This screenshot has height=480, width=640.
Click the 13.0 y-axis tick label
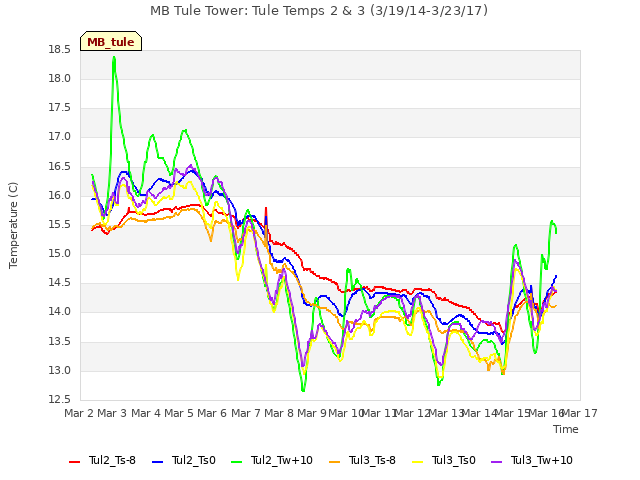tap(60, 371)
